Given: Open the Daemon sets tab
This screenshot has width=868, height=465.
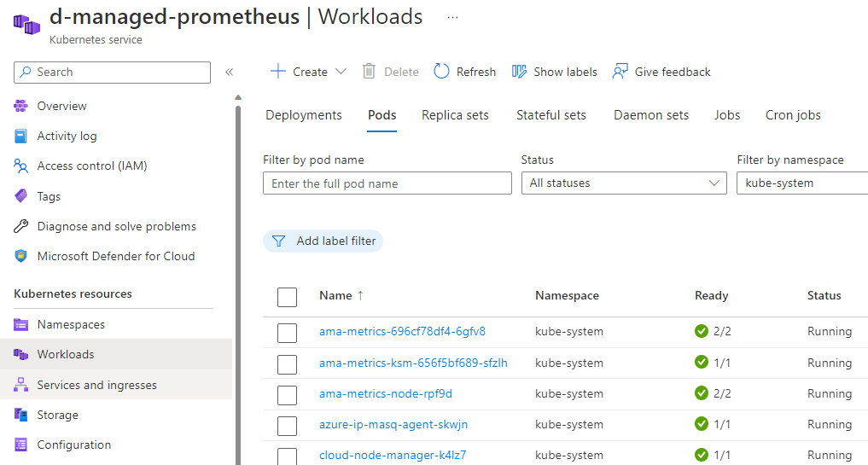Looking at the screenshot, I should pyautogui.click(x=650, y=115).
